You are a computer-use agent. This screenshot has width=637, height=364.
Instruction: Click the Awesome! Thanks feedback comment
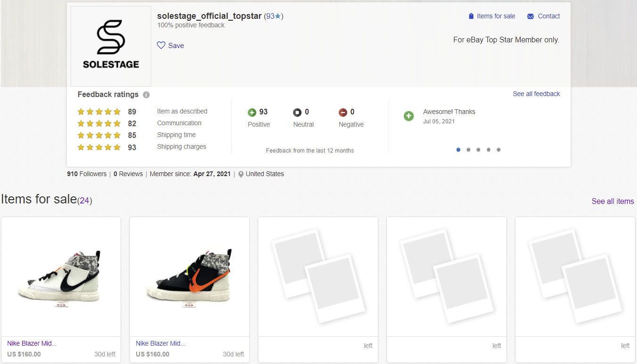tap(449, 112)
